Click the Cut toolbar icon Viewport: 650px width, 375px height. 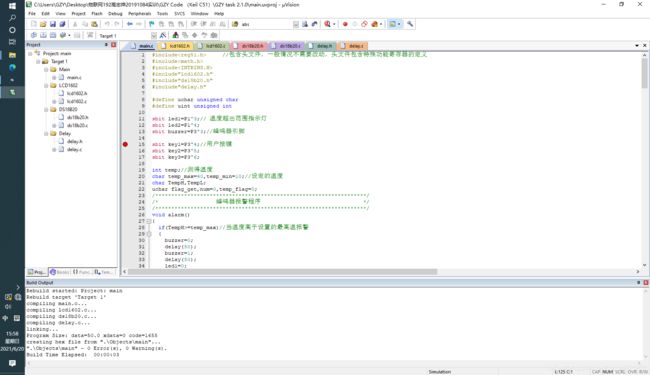coord(75,24)
